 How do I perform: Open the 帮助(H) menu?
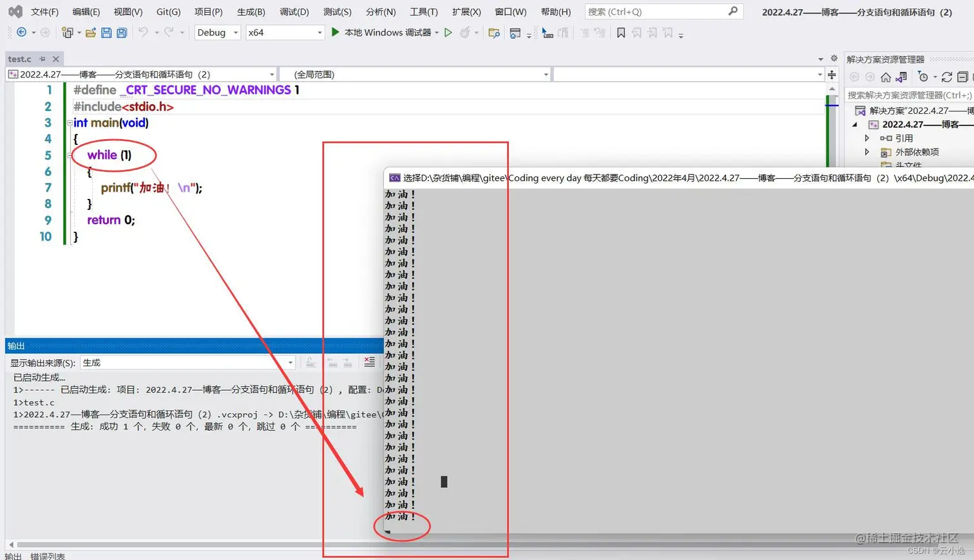556,12
